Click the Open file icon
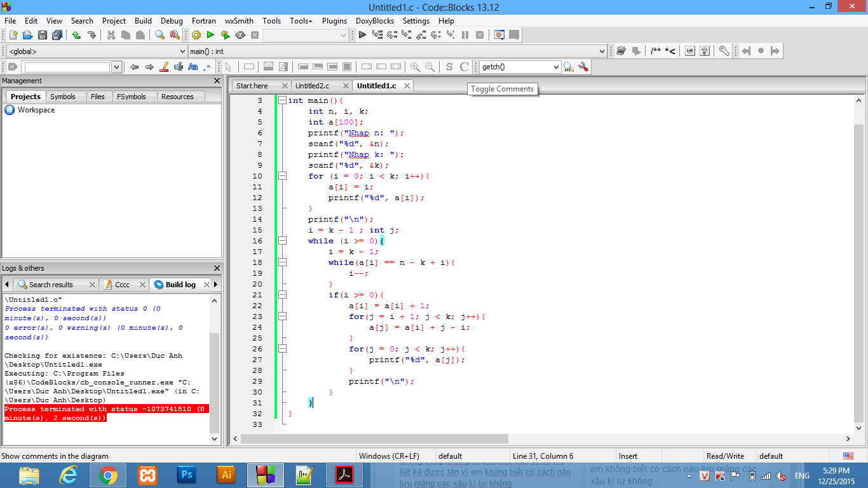Image resolution: width=868 pixels, height=488 pixels. coord(28,36)
